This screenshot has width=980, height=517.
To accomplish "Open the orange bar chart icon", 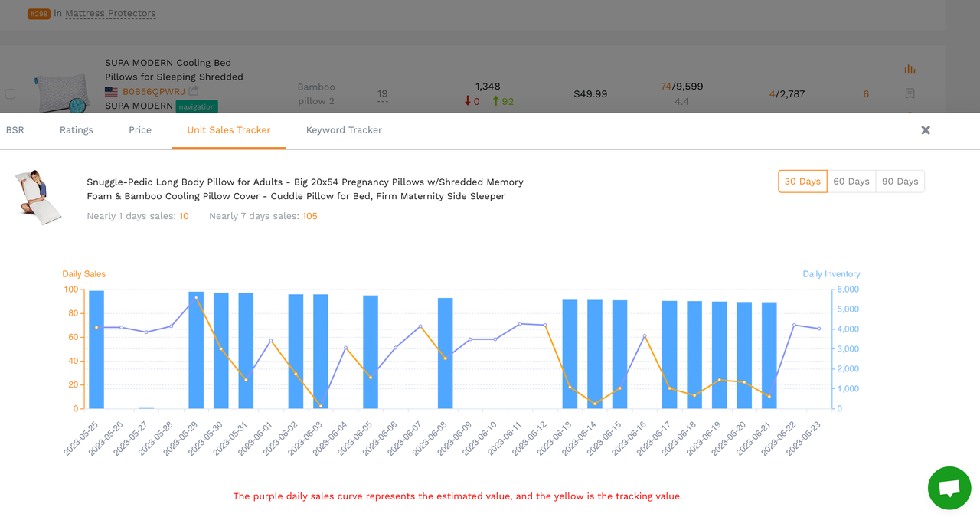I will 910,69.
